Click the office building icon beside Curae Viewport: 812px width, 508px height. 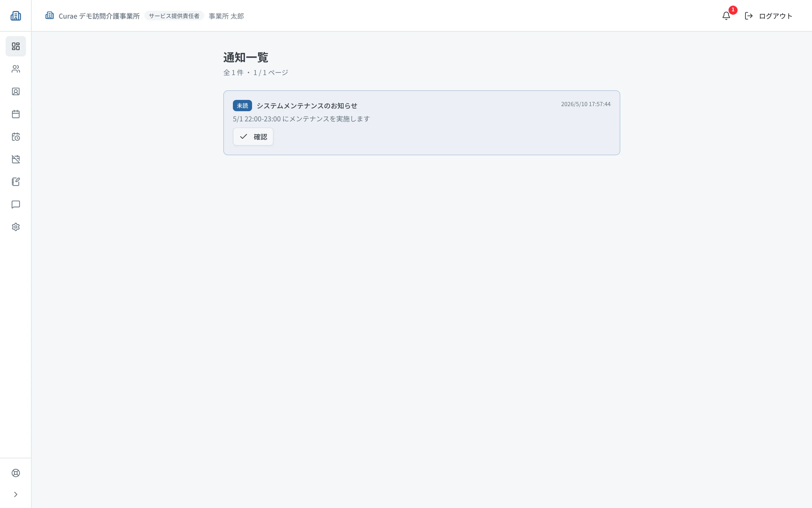pos(50,16)
